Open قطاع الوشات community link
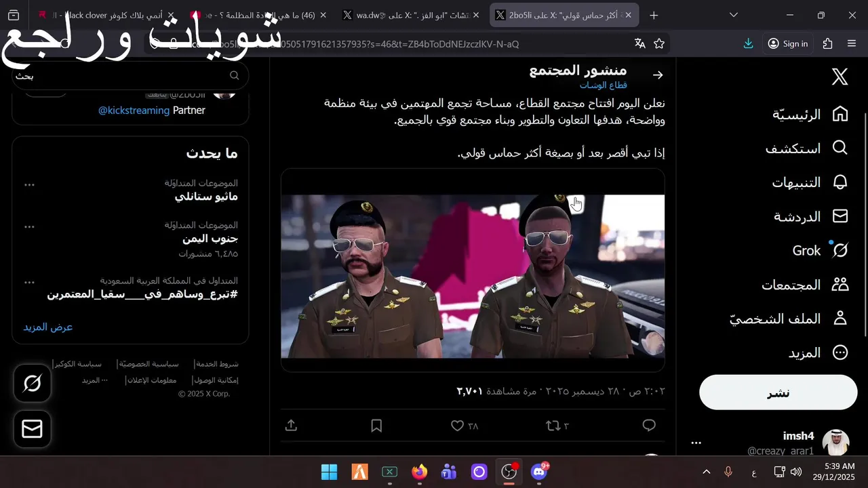868x488 pixels. click(603, 85)
